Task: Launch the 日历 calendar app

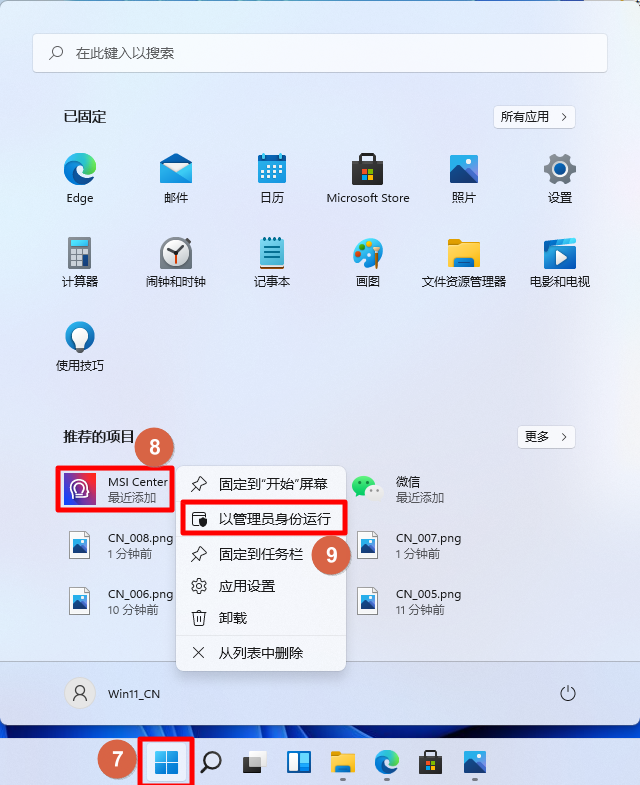Action: pyautogui.click(x=272, y=178)
